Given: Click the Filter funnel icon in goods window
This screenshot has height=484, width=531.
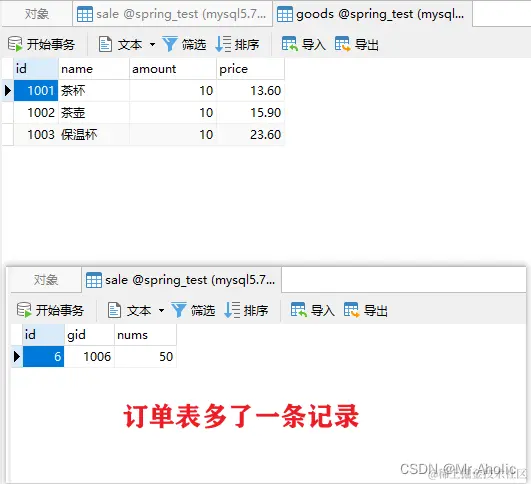Looking at the screenshot, I should pos(170,44).
